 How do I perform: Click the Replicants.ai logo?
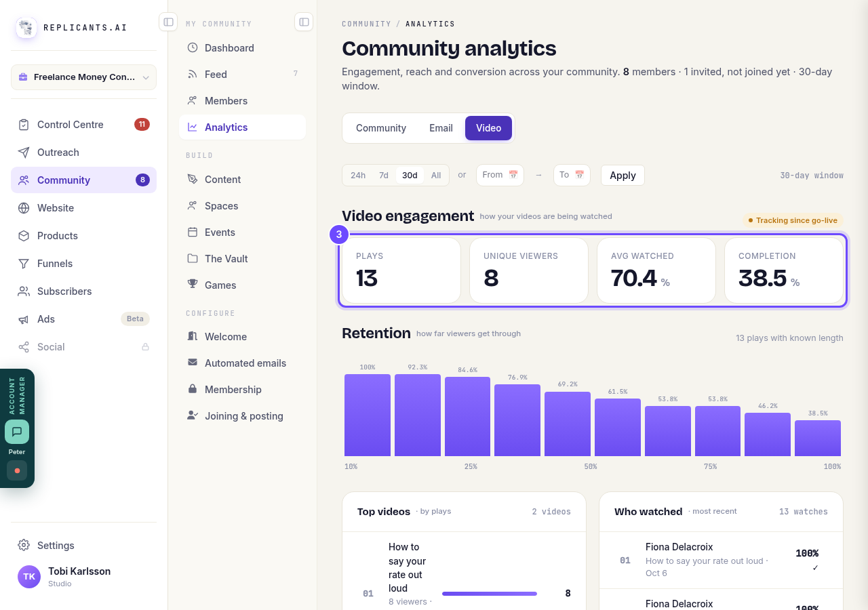click(26, 28)
